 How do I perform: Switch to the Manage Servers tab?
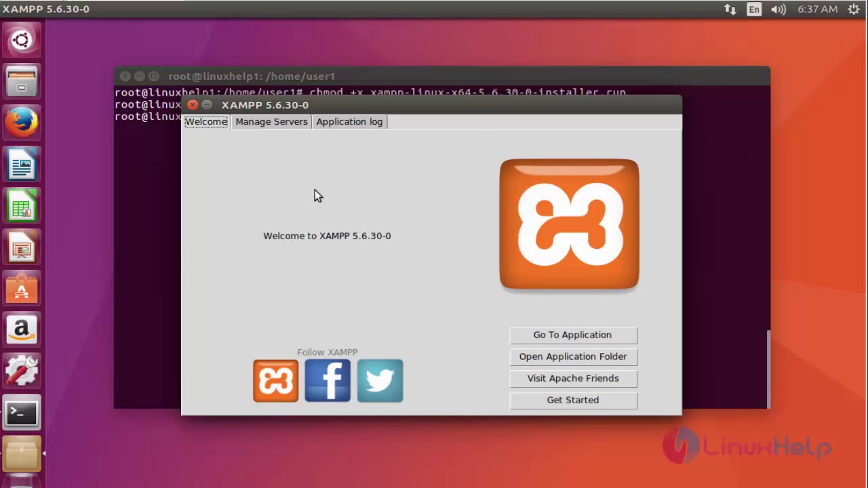tap(271, 121)
